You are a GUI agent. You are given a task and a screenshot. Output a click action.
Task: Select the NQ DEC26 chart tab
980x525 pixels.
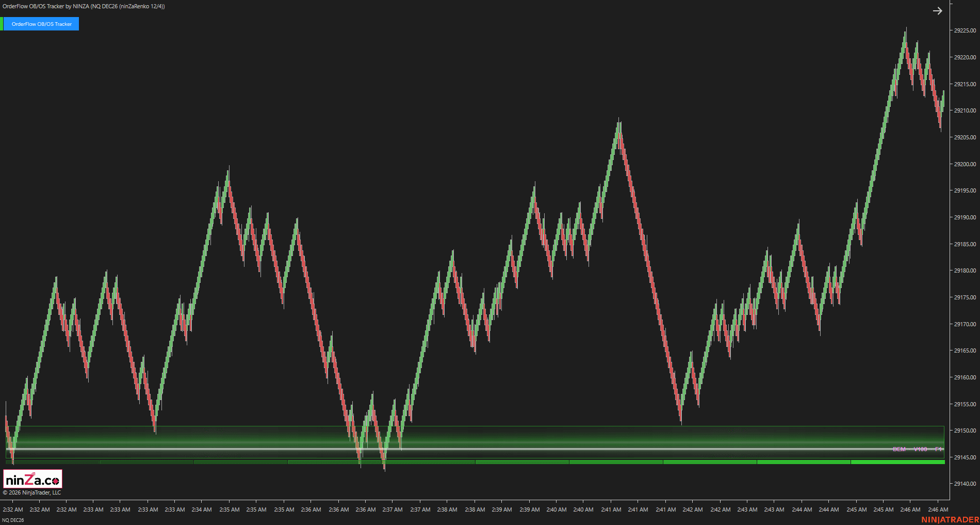(13, 520)
